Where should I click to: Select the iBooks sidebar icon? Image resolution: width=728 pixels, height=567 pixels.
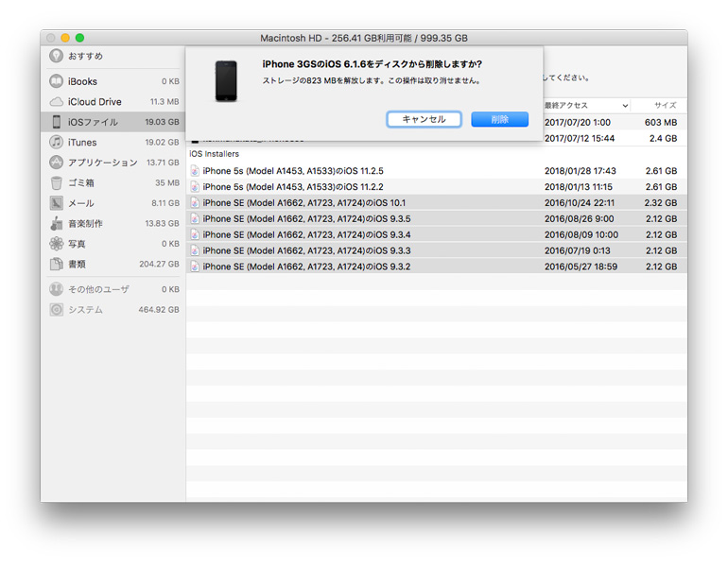click(57, 81)
